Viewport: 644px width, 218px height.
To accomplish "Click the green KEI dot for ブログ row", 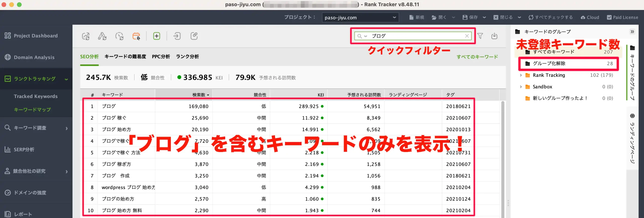I will [x=322, y=106].
